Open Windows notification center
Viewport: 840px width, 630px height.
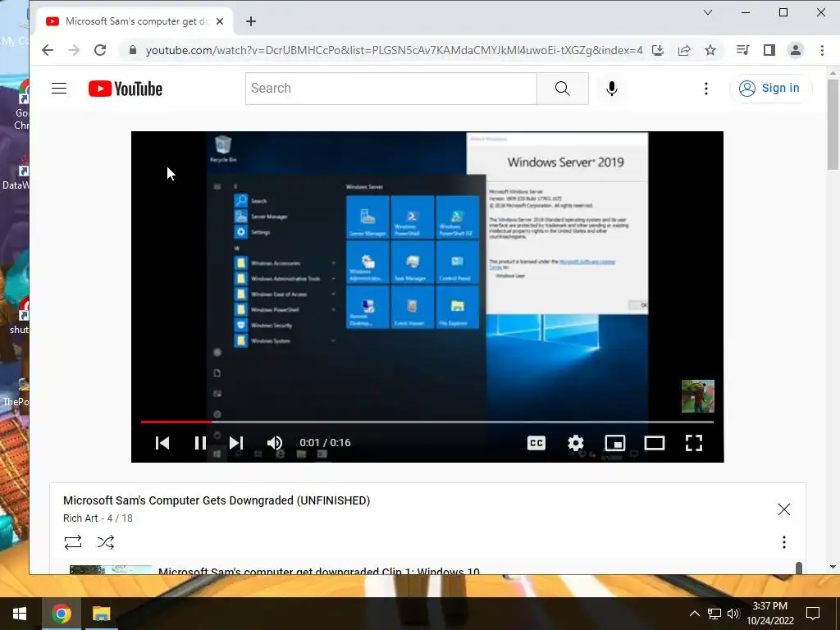click(813, 614)
